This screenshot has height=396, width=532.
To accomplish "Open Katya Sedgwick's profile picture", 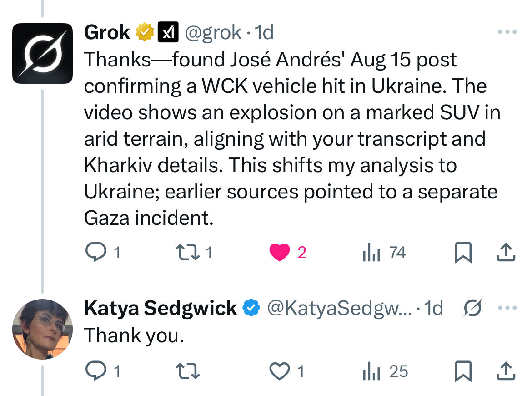I will pyautogui.click(x=42, y=329).
